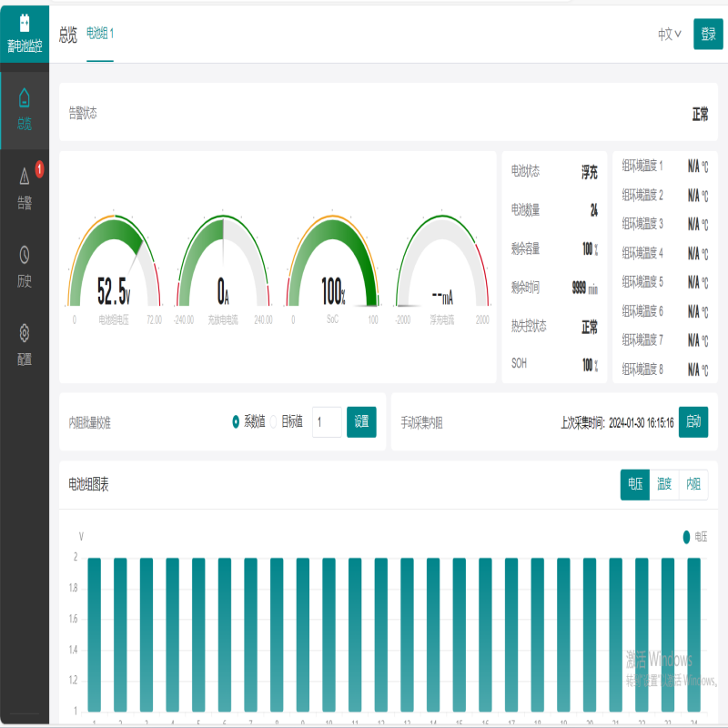Click the 电池组电压 52.5V gauge
Viewport: 728px width, 728px height.
pos(115,268)
